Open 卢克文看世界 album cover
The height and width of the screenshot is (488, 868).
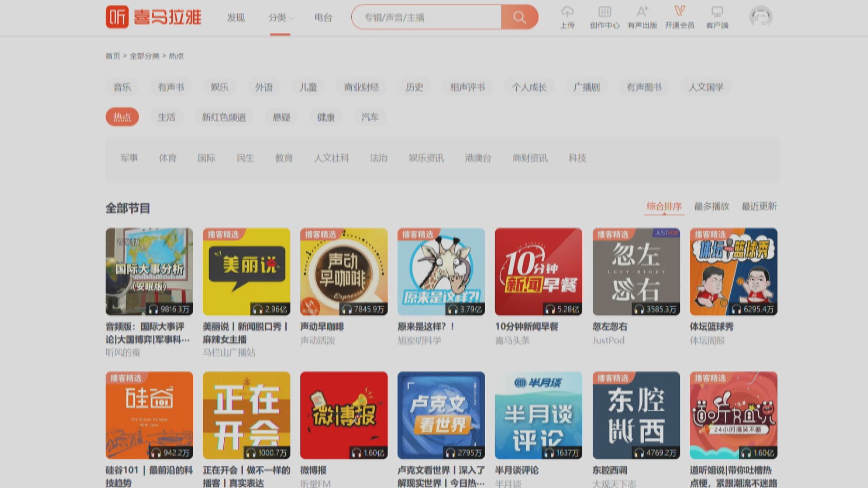point(441,415)
